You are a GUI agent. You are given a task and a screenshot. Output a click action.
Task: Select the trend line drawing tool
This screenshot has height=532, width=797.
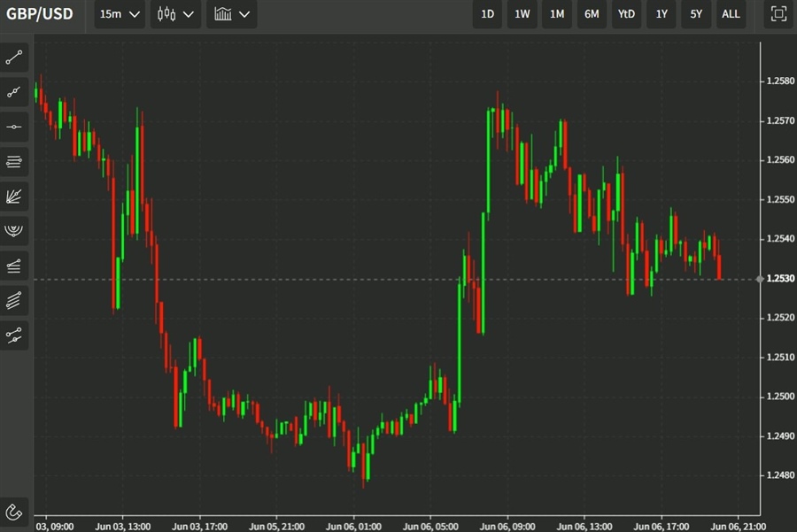coord(13,58)
